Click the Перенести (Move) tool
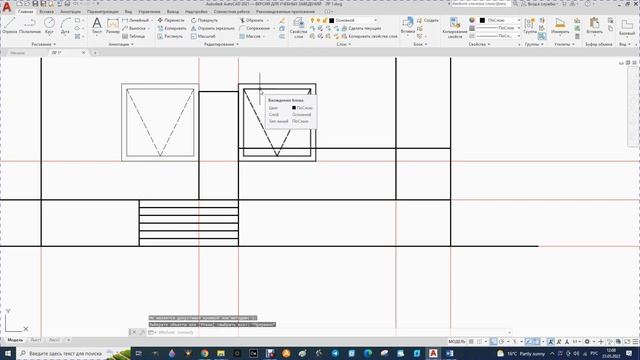The width and height of the screenshot is (640, 360). (x=171, y=20)
